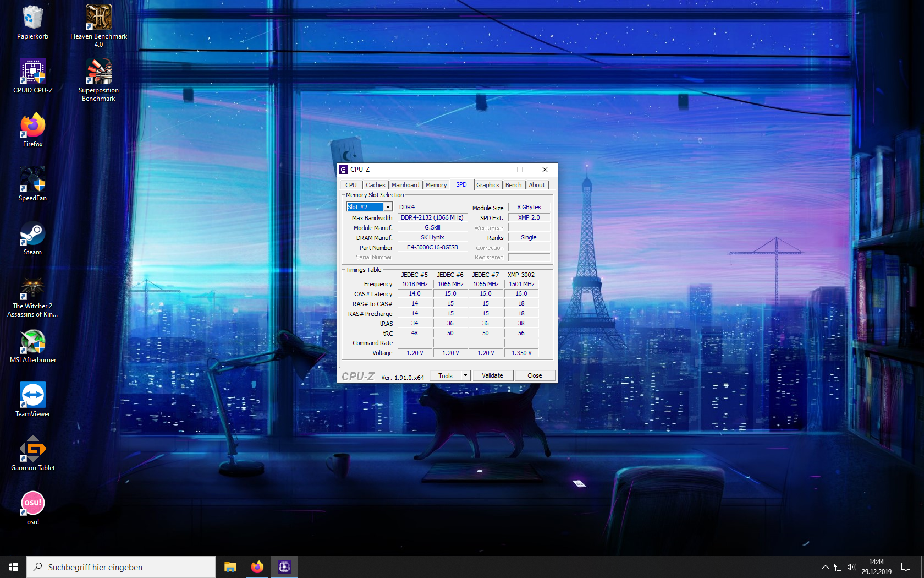Viewport: 924px width, 578px height.
Task: Launch Superposition Benchmark shortcut
Action: (98, 80)
